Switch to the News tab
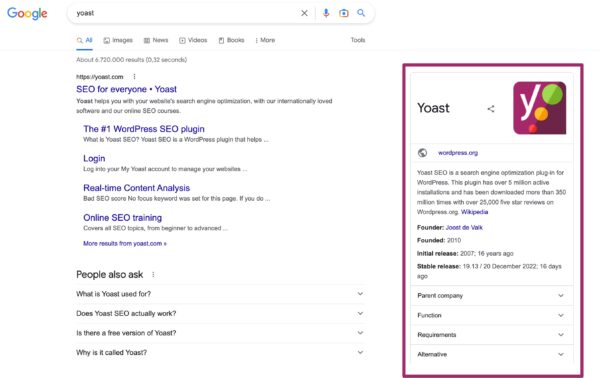This screenshot has height=378, width=600. point(156,40)
